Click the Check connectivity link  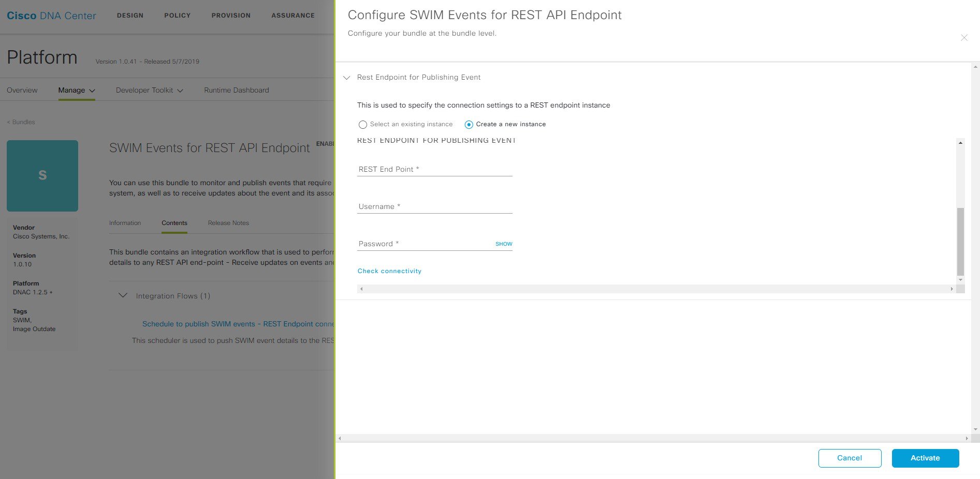389,271
